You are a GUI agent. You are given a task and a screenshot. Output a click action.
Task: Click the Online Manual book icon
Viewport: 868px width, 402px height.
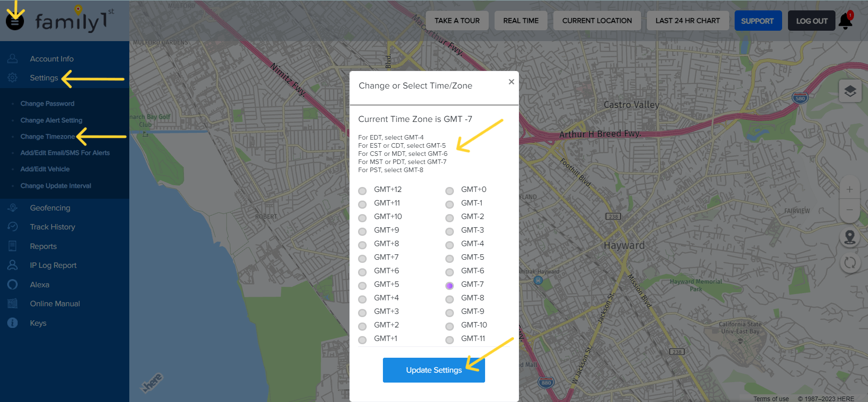point(13,304)
